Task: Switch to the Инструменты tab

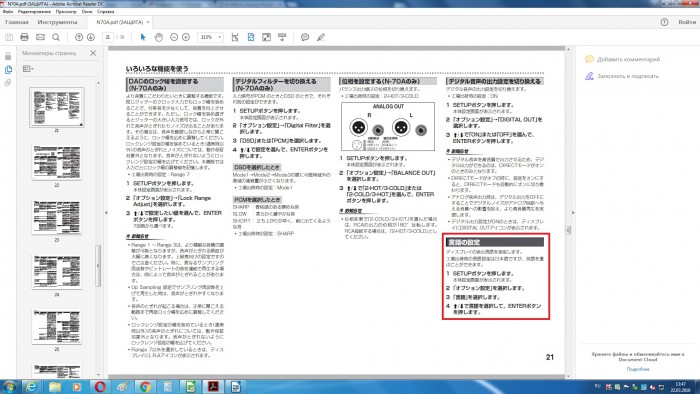Action: click(57, 22)
